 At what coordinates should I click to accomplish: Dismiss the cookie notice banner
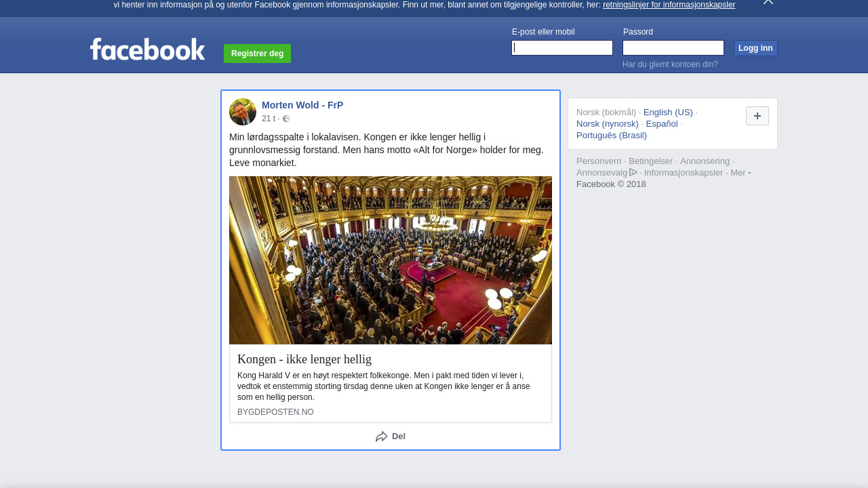768,2
